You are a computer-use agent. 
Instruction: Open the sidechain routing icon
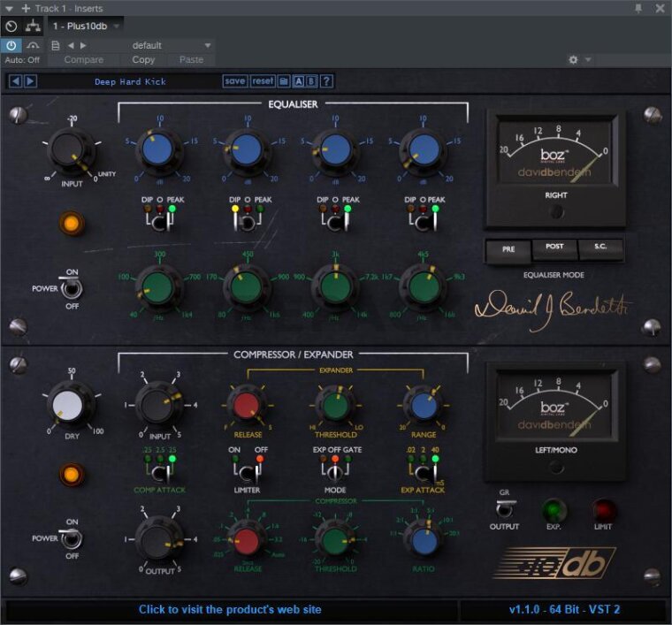click(x=34, y=27)
